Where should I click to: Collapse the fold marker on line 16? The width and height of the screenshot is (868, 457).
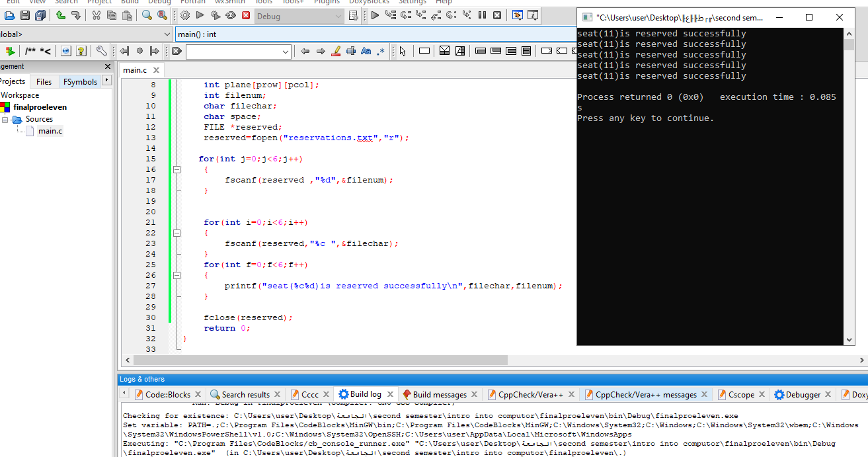coord(177,169)
